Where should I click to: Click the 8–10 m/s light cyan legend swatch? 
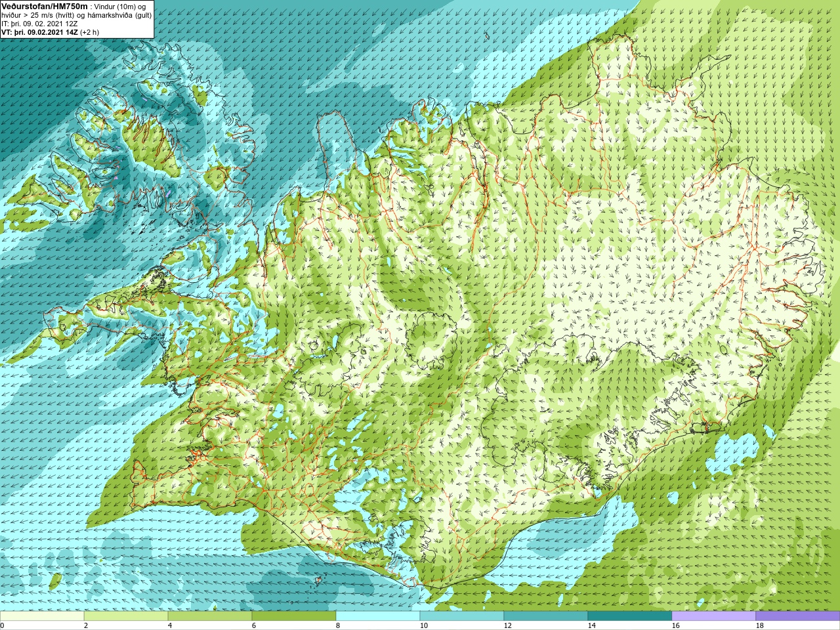pyautogui.click(x=378, y=616)
